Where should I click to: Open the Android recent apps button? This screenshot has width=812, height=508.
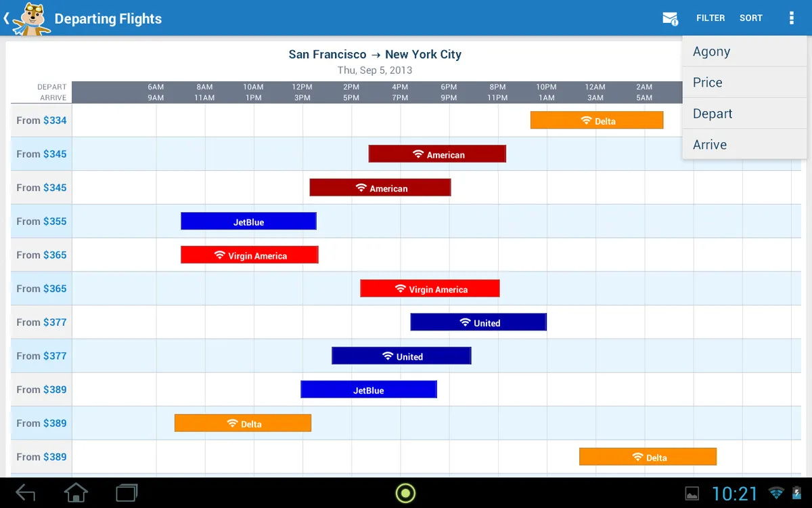(x=127, y=492)
